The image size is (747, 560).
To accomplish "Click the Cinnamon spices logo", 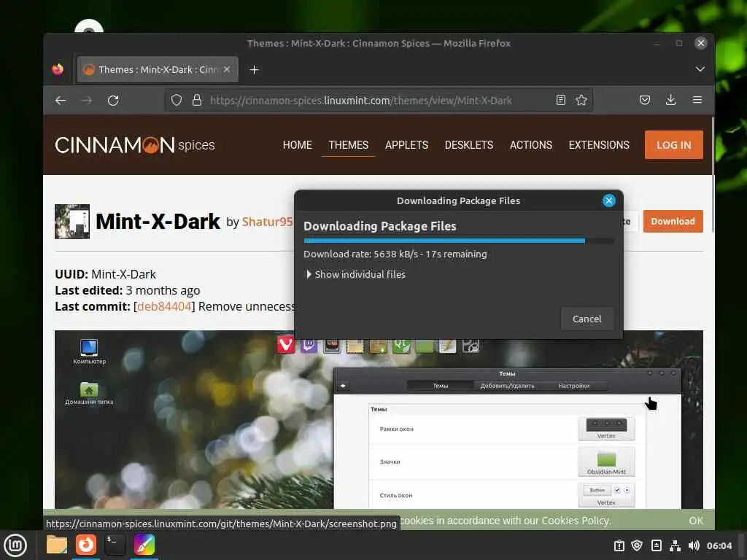I will (135, 145).
